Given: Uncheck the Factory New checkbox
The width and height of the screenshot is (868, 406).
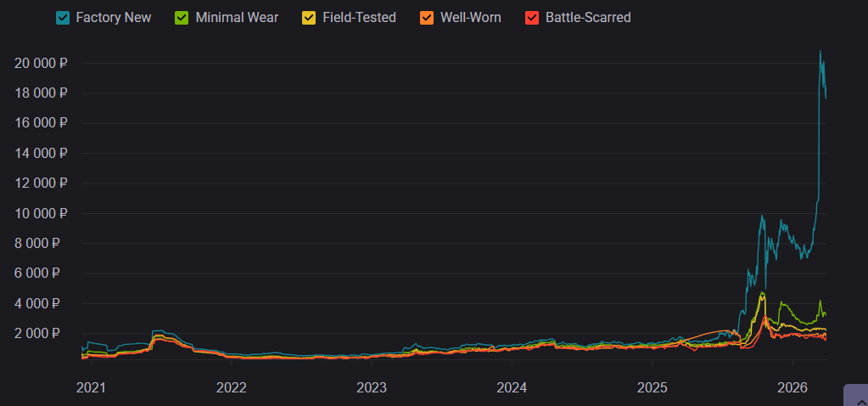Looking at the screenshot, I should tap(62, 17).
